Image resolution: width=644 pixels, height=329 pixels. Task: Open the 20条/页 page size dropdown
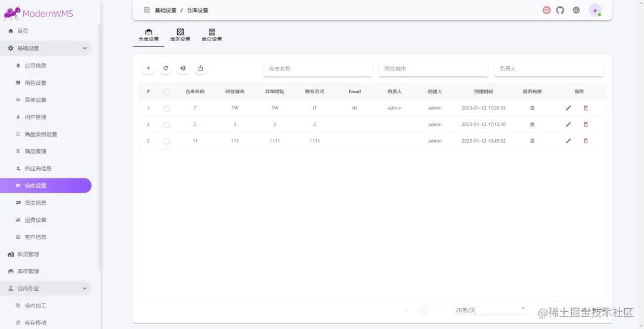[x=490, y=310]
